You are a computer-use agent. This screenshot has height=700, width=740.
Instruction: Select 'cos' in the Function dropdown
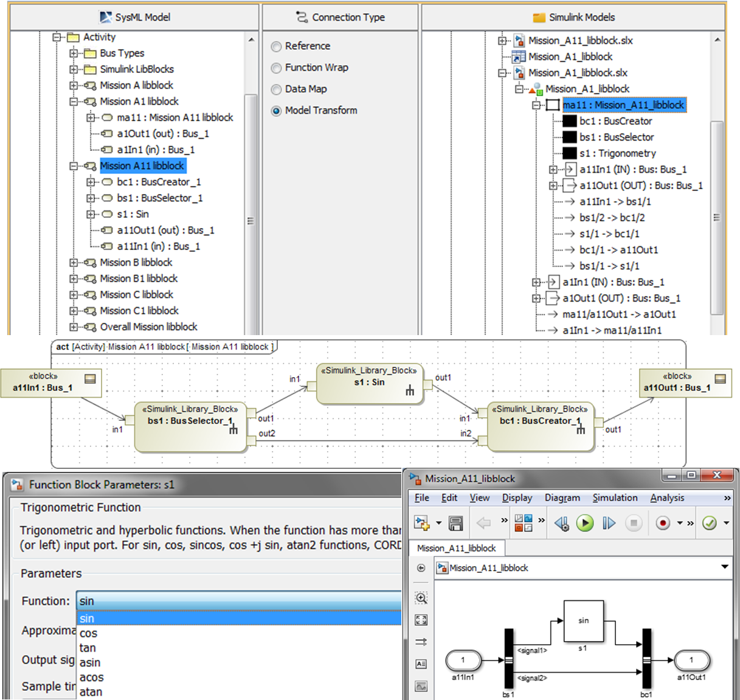pos(88,633)
